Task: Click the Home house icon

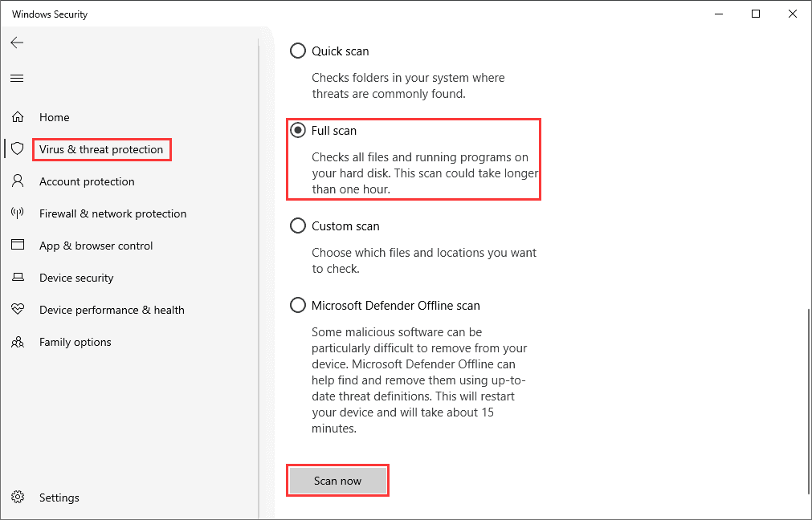Action: click(18, 117)
